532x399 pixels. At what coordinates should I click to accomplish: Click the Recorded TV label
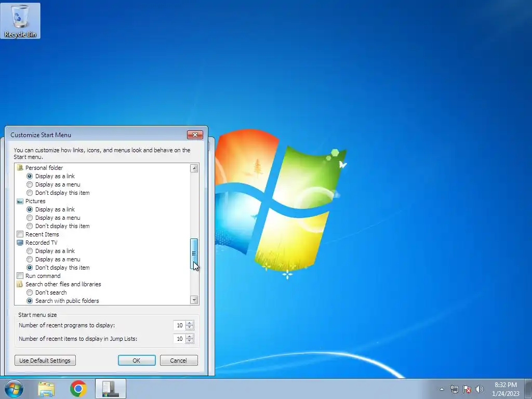click(42, 243)
